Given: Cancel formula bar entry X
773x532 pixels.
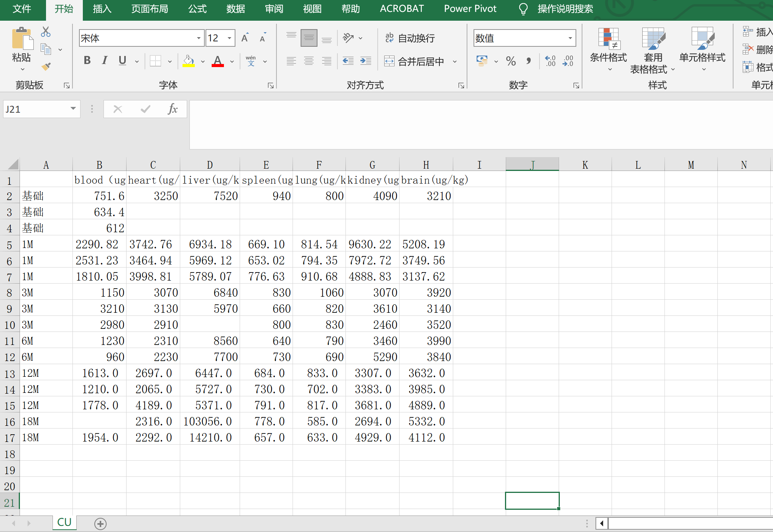Looking at the screenshot, I should (x=118, y=109).
